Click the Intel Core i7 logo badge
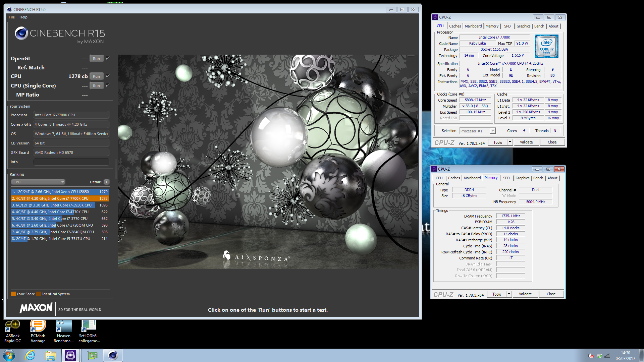644x362 pixels. pos(546,46)
